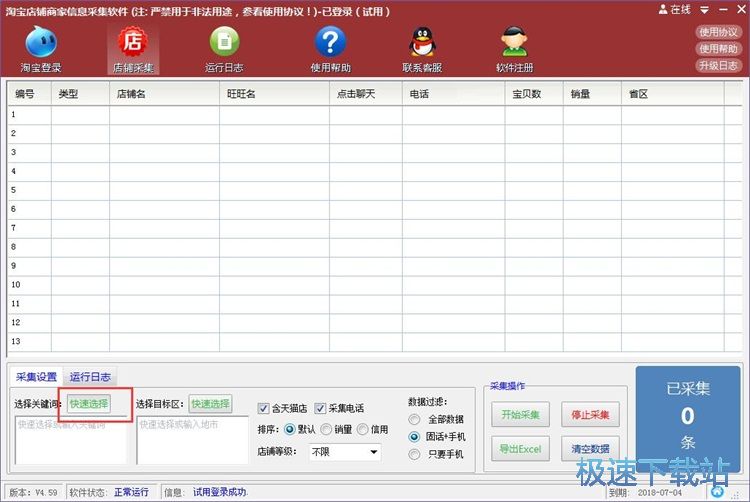Open the 淘宝登录 toolbar icon
Image resolution: width=750 pixels, height=502 pixels.
[41, 49]
